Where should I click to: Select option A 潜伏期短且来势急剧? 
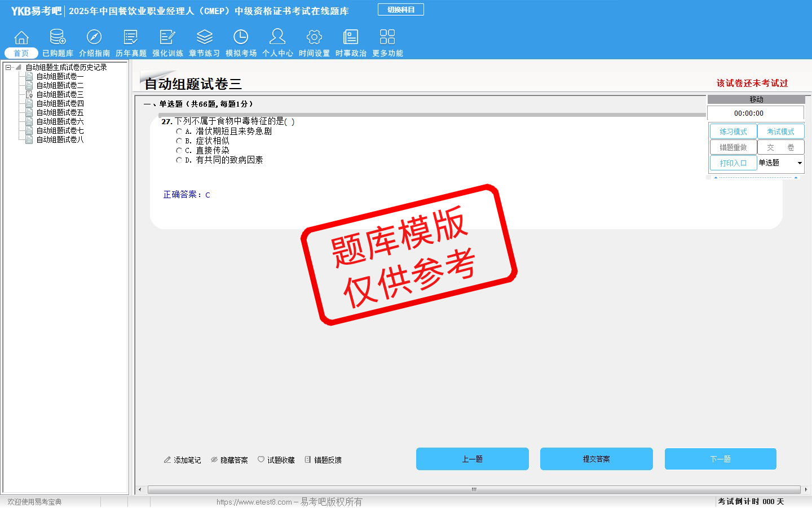click(x=179, y=132)
